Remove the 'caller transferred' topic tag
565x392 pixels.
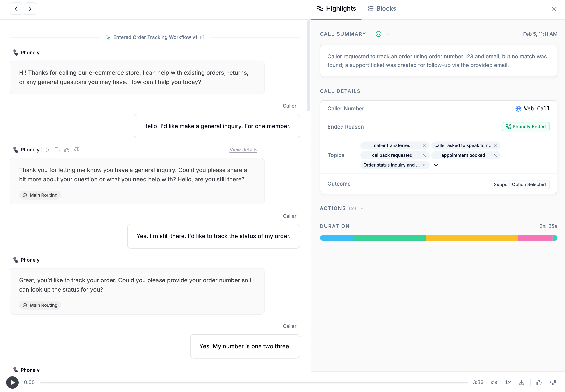tap(424, 145)
